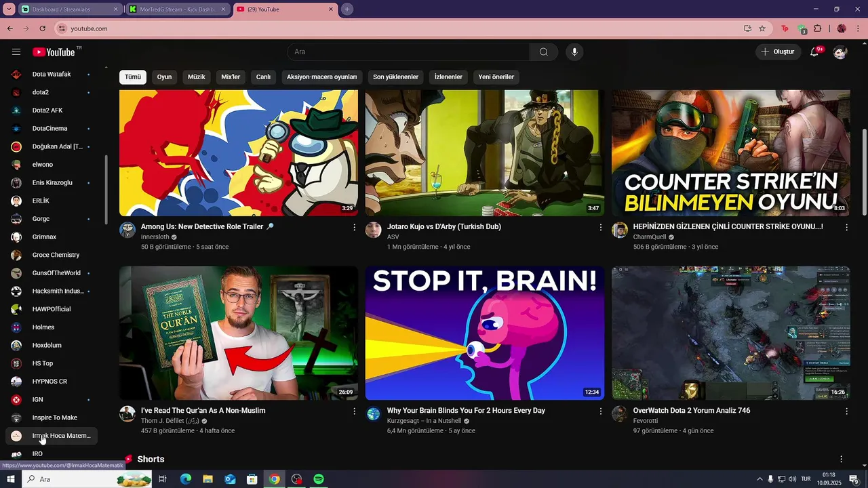Open Microsoft Edge from the taskbar

point(185,479)
